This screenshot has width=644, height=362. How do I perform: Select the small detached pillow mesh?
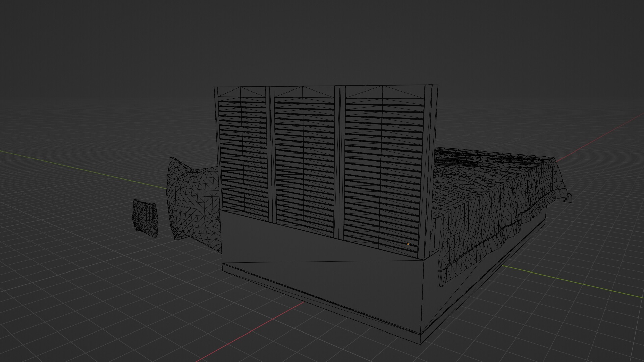146,218
